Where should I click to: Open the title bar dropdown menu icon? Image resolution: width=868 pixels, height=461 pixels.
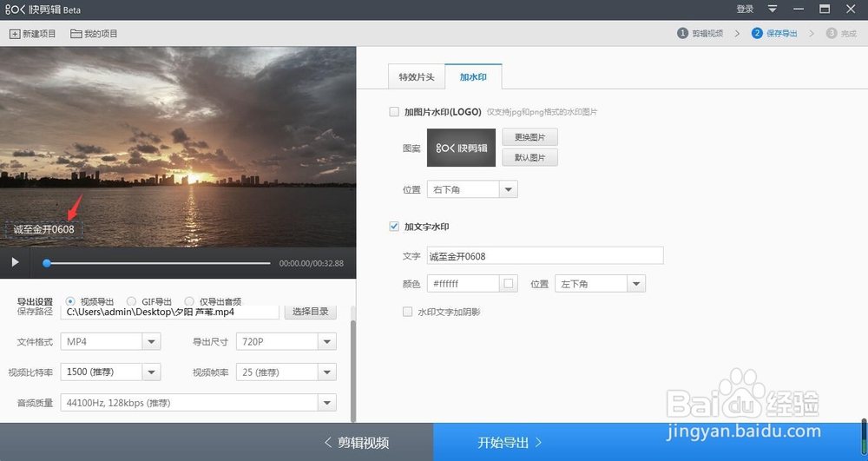[773, 9]
